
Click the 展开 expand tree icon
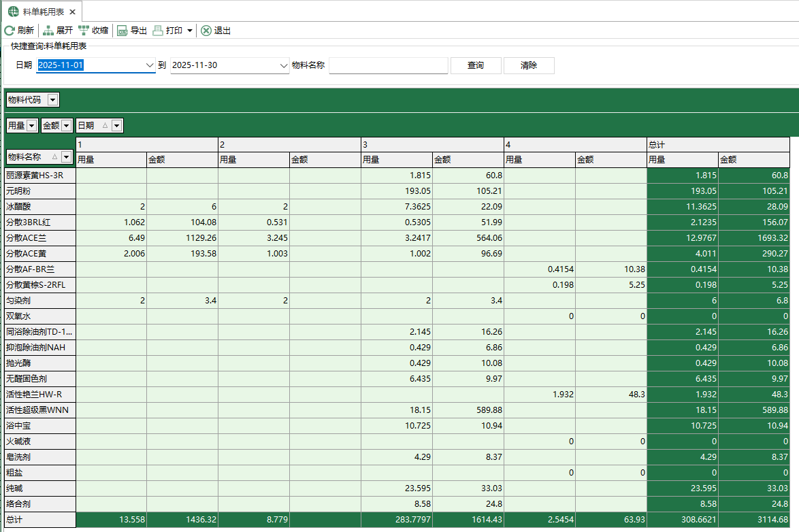[48, 31]
